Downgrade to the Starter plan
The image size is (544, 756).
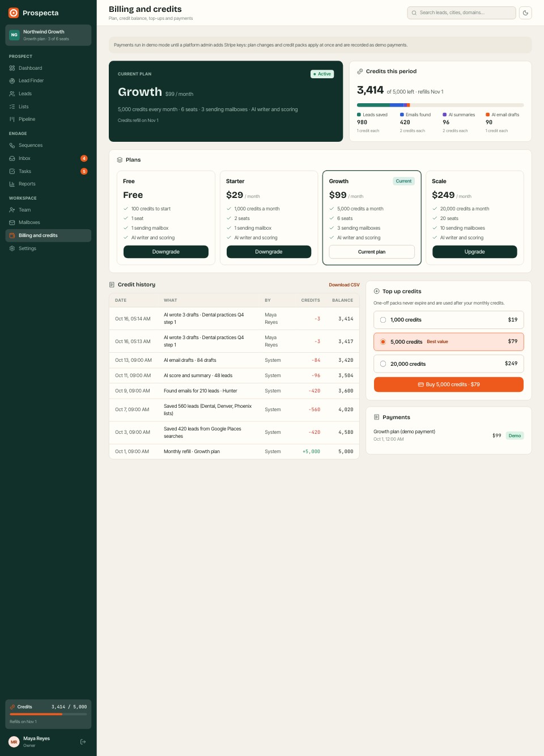point(269,252)
